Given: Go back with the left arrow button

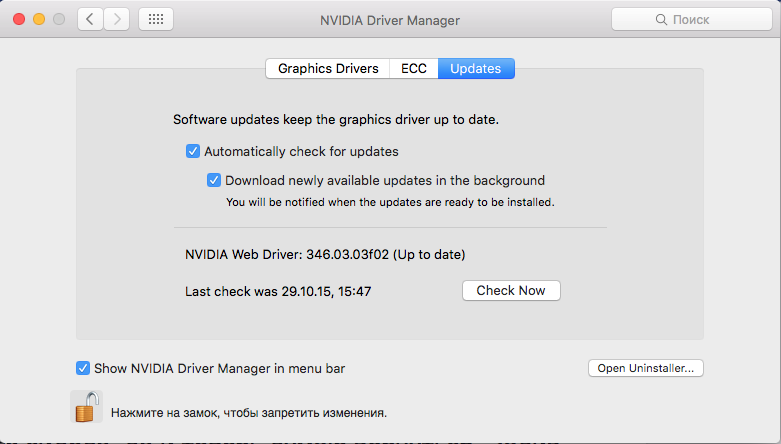Looking at the screenshot, I should click(x=91, y=19).
